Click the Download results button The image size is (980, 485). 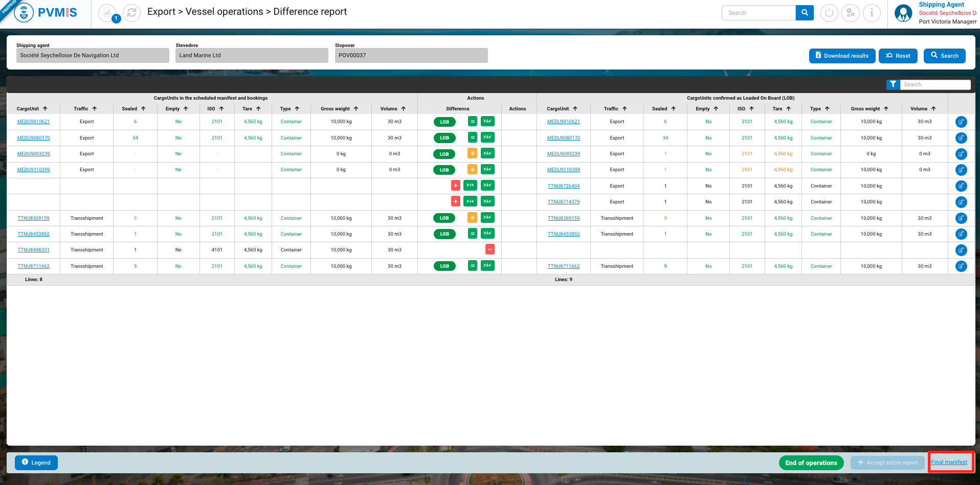pos(842,56)
